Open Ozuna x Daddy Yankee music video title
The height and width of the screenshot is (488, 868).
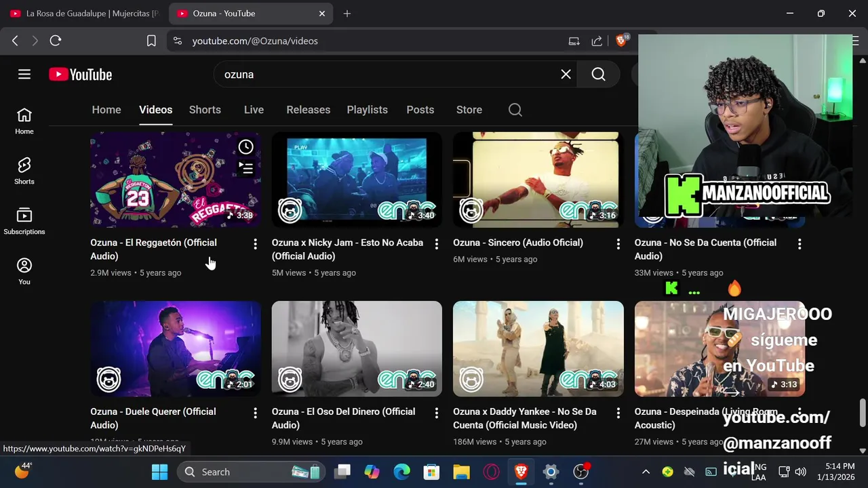(x=525, y=418)
